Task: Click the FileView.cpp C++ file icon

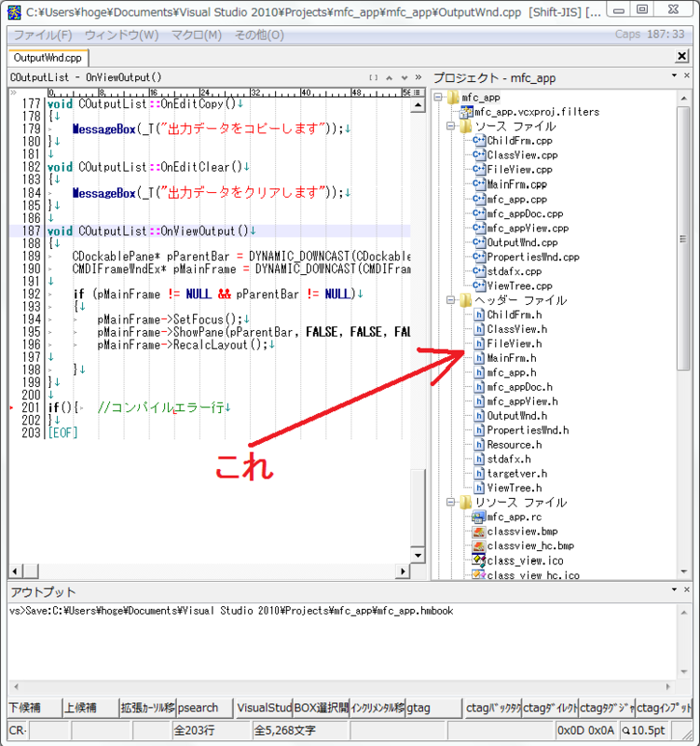Action: tap(479, 170)
